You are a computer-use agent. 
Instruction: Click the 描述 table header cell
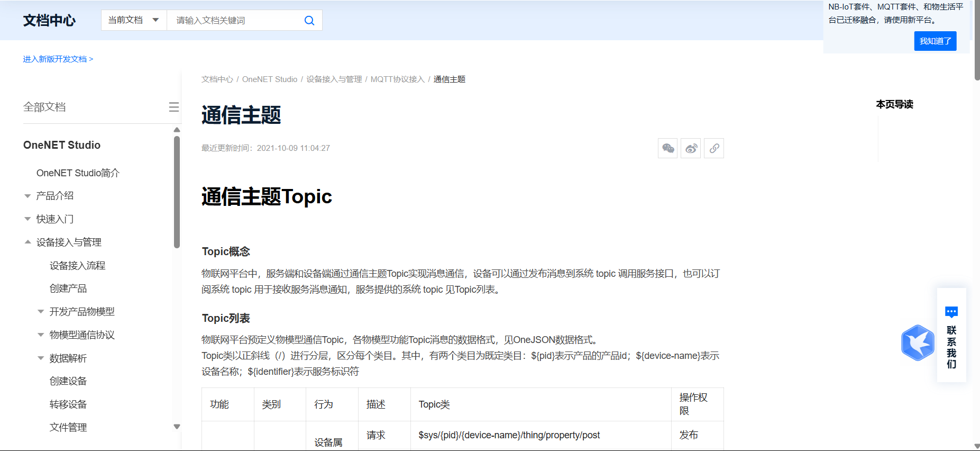tap(384, 404)
